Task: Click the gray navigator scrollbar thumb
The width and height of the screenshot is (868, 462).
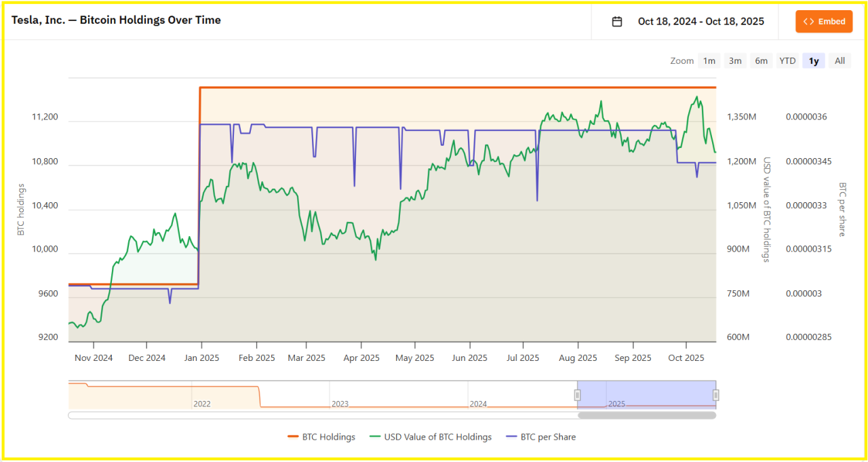Action: (x=646, y=415)
